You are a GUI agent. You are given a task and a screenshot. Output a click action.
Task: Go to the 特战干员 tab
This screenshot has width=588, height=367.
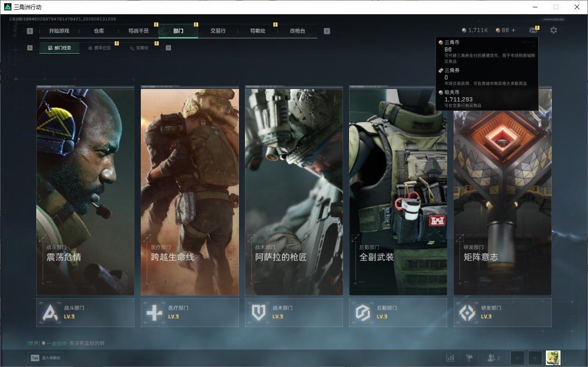pos(139,31)
